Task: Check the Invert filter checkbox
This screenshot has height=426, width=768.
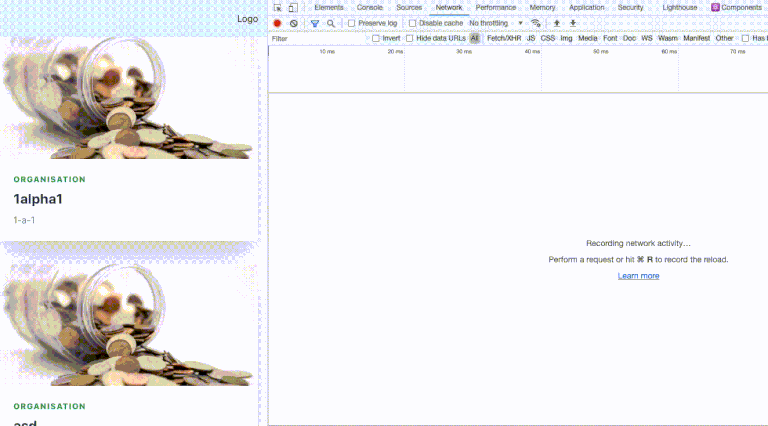Action: tap(376, 38)
